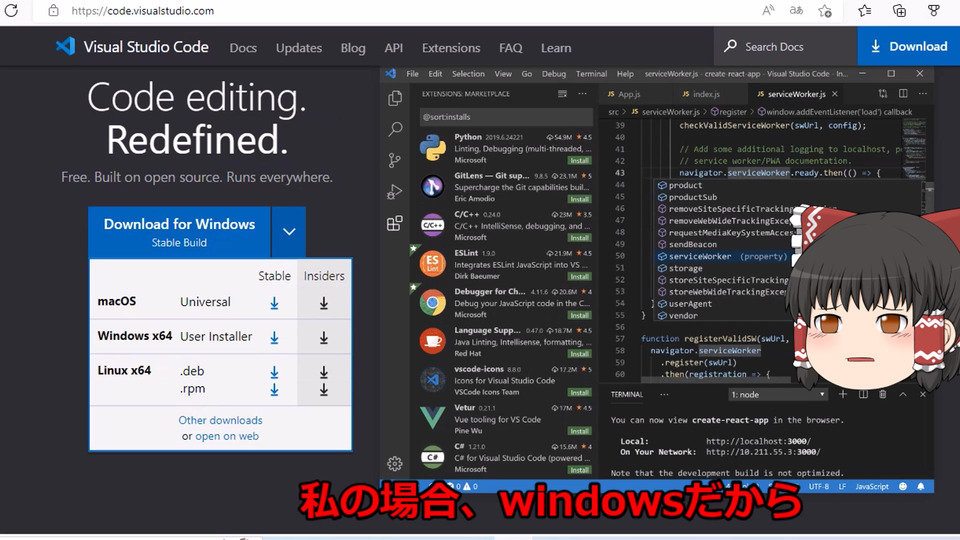Image resolution: width=960 pixels, height=540 pixels.
Task: Go to the Updates navigation link
Action: point(299,48)
